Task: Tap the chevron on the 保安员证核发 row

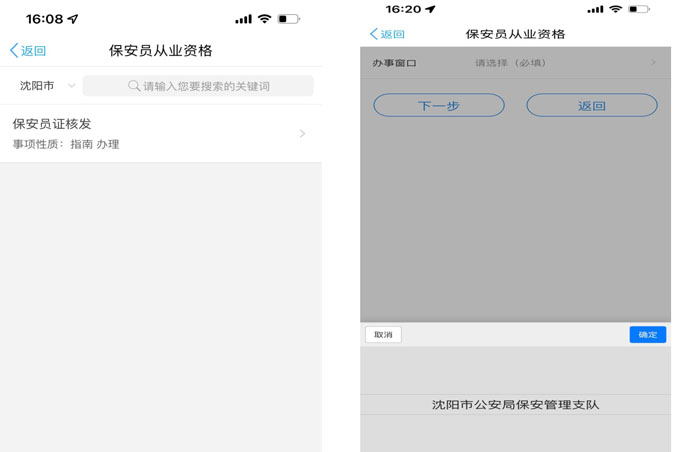Action: tap(302, 134)
